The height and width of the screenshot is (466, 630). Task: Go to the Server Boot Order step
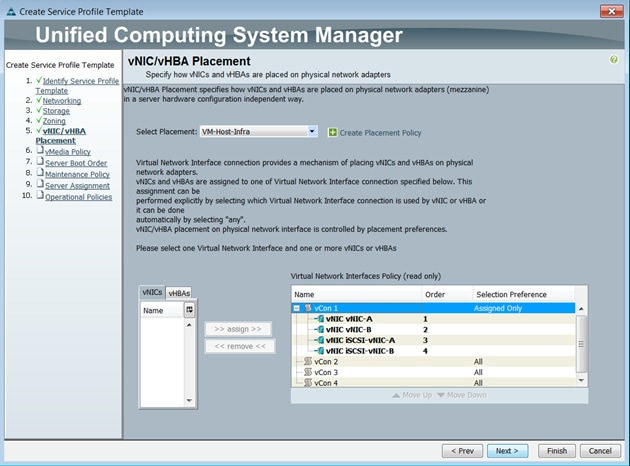(76, 163)
